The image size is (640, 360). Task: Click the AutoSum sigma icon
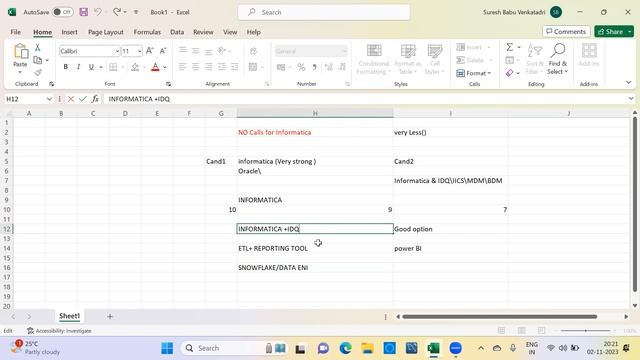(x=510, y=47)
